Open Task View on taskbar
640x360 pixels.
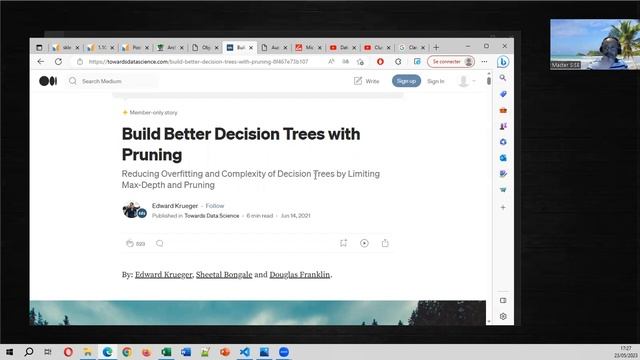(48, 352)
